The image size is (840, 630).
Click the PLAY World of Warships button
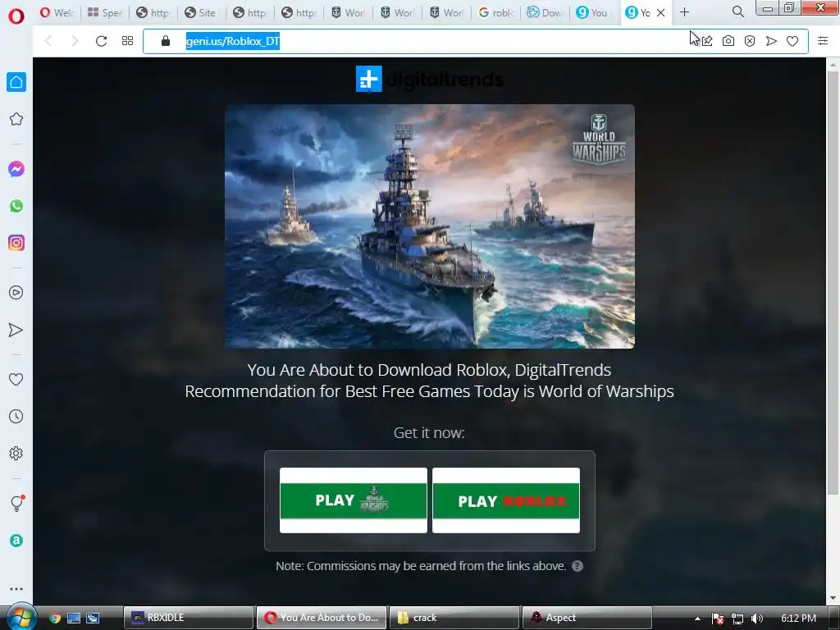click(x=354, y=500)
